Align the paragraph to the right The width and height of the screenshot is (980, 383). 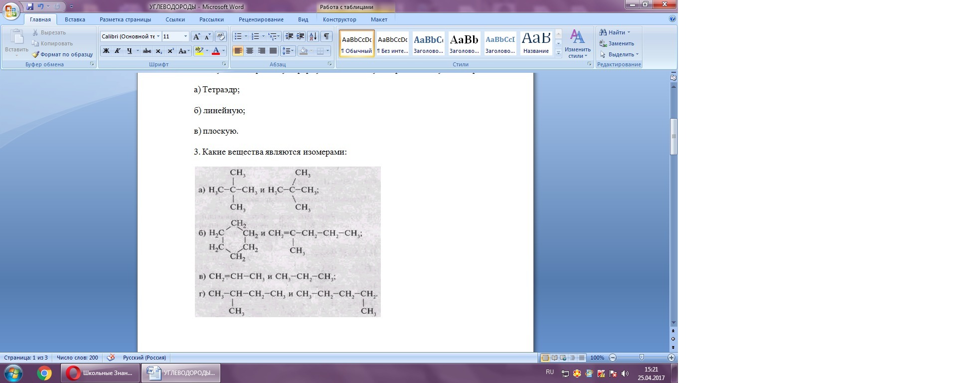[x=261, y=51]
